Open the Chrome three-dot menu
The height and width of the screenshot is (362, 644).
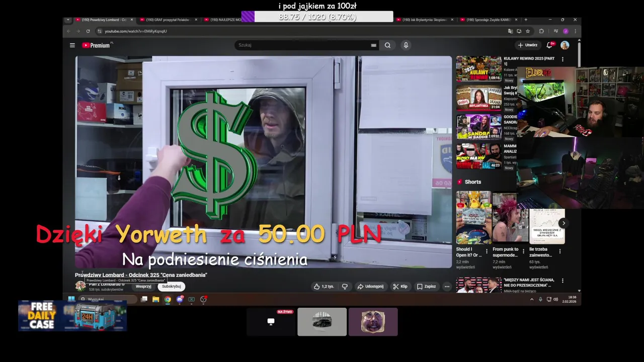pyautogui.click(x=575, y=31)
